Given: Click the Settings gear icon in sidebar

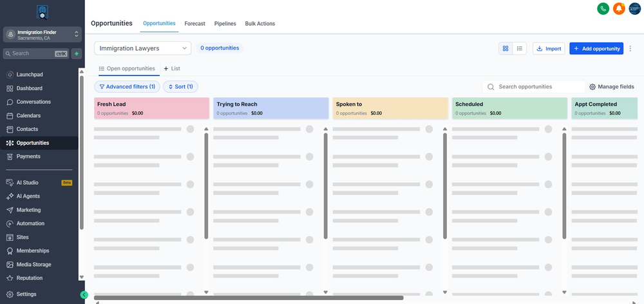Looking at the screenshot, I should coord(10,294).
